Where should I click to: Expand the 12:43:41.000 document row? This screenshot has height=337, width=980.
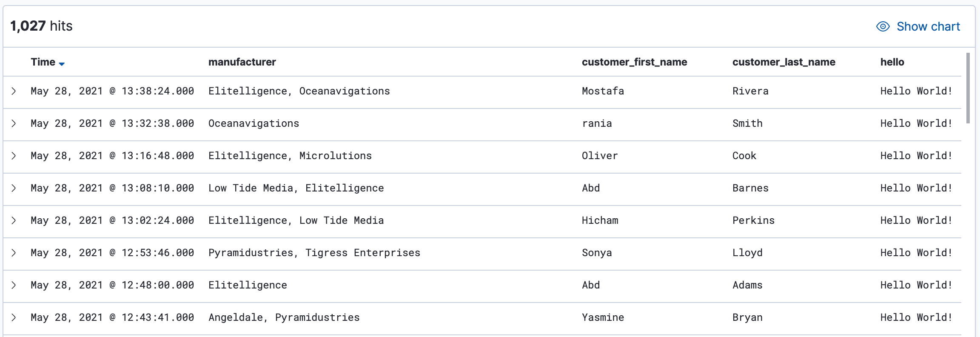click(x=14, y=317)
